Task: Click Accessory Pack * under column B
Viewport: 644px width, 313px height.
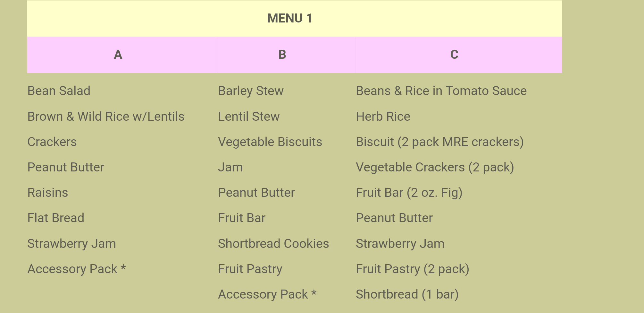Action: coord(267,294)
